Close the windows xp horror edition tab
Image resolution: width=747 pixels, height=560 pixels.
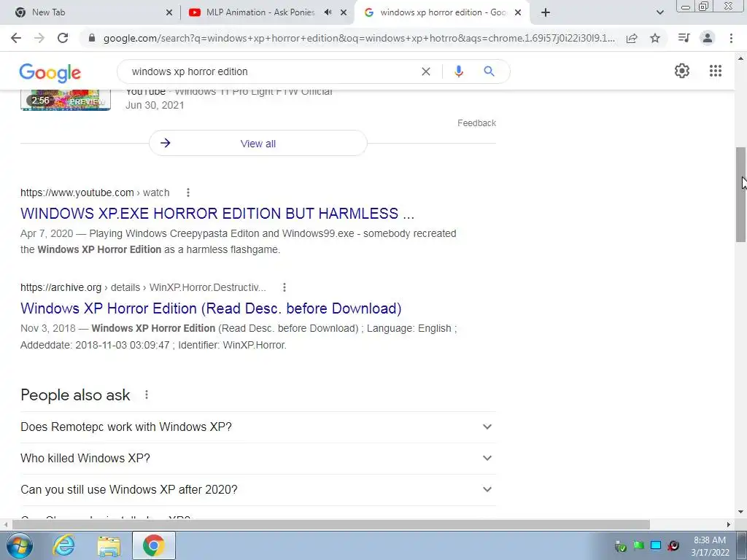tap(518, 12)
